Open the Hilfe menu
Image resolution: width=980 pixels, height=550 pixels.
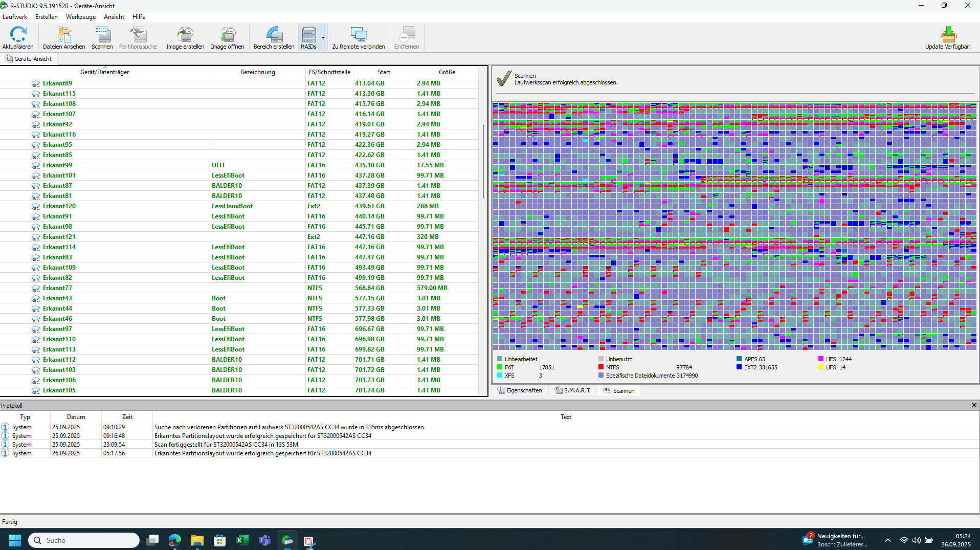[x=139, y=17]
